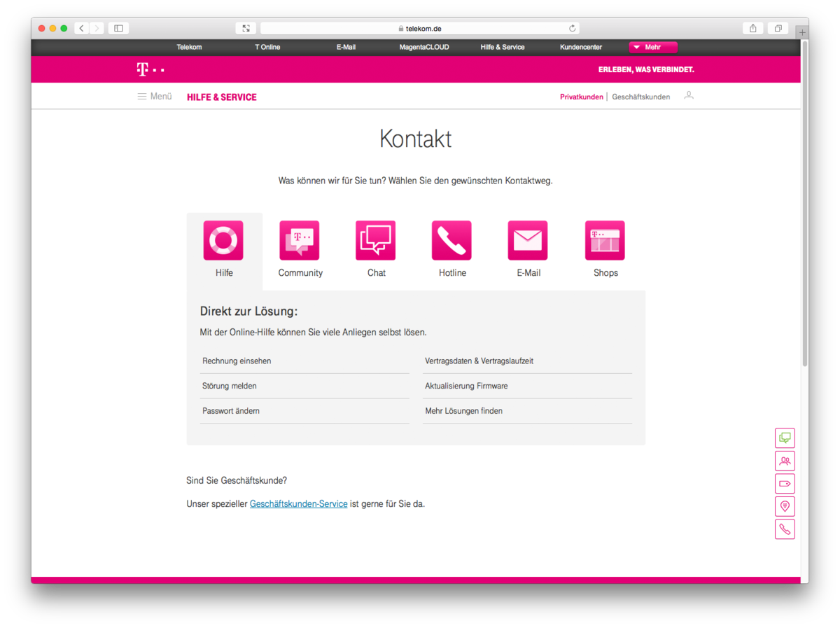840x628 pixels.
Task: Select the Hotline phone icon
Action: [x=451, y=240]
